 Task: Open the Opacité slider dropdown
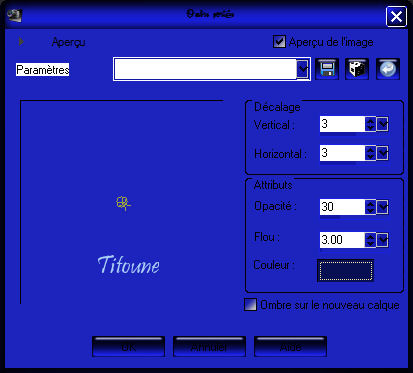coord(382,207)
